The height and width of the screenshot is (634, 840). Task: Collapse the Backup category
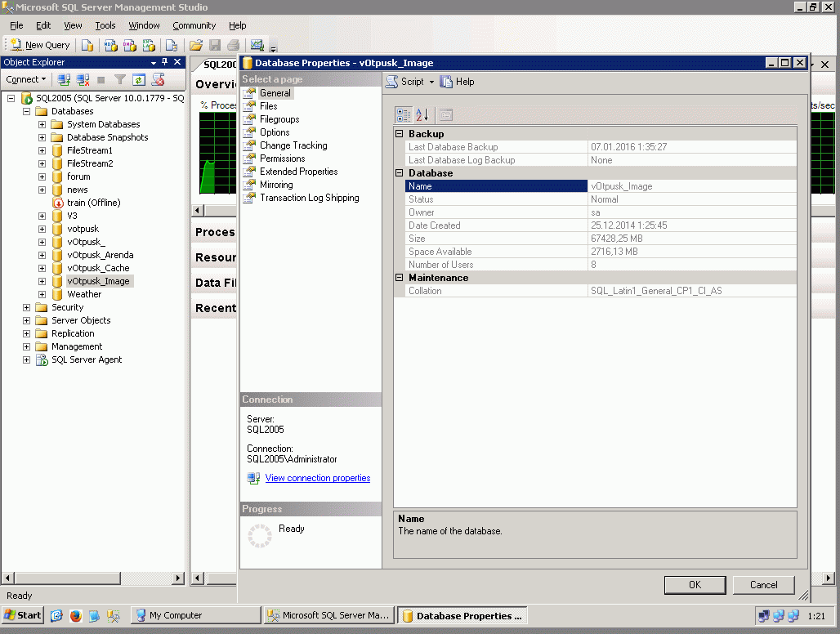399,133
